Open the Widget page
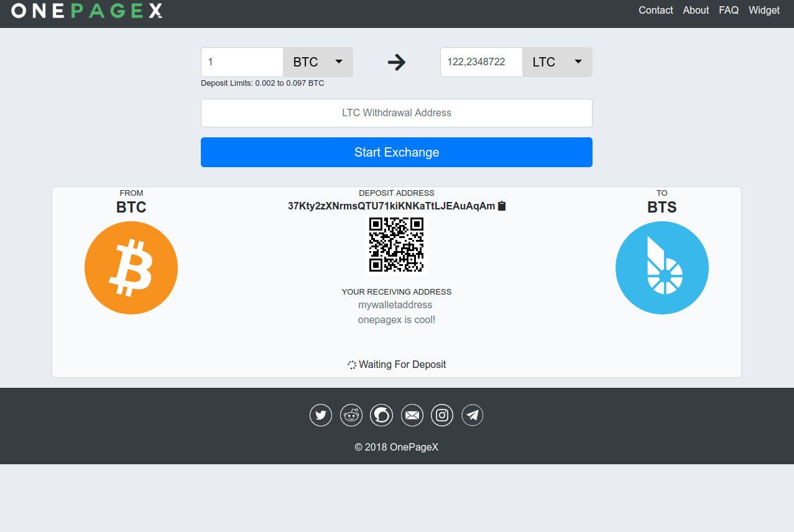Image resolution: width=794 pixels, height=532 pixels. click(764, 11)
